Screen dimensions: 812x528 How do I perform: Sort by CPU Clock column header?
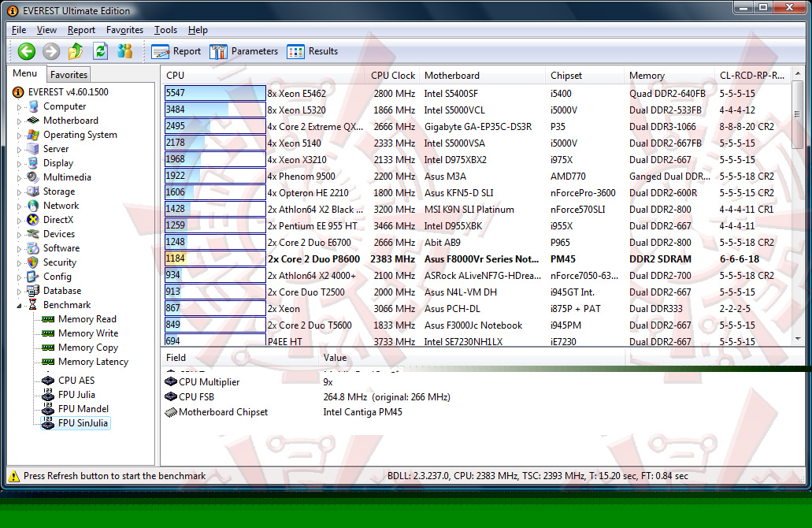pos(392,76)
